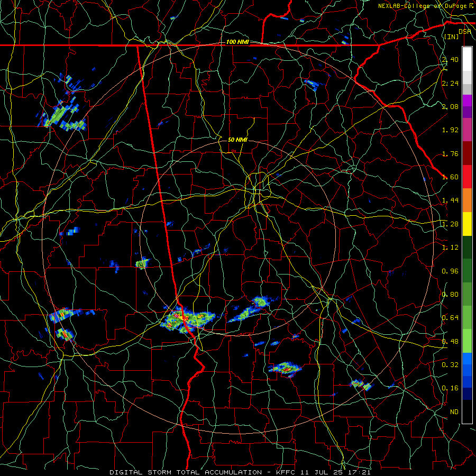Click the '50 NMI' range ring label
This screenshot has height=476, width=476.
pyautogui.click(x=237, y=140)
